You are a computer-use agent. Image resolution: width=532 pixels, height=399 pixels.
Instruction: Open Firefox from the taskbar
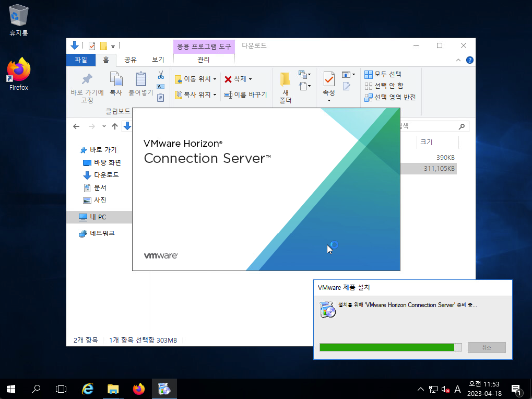(x=138, y=389)
